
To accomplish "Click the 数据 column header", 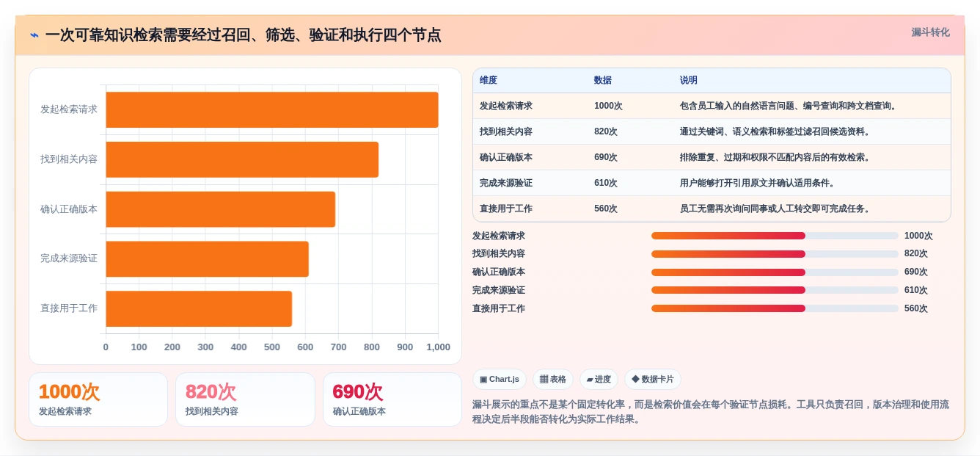I will (603, 80).
